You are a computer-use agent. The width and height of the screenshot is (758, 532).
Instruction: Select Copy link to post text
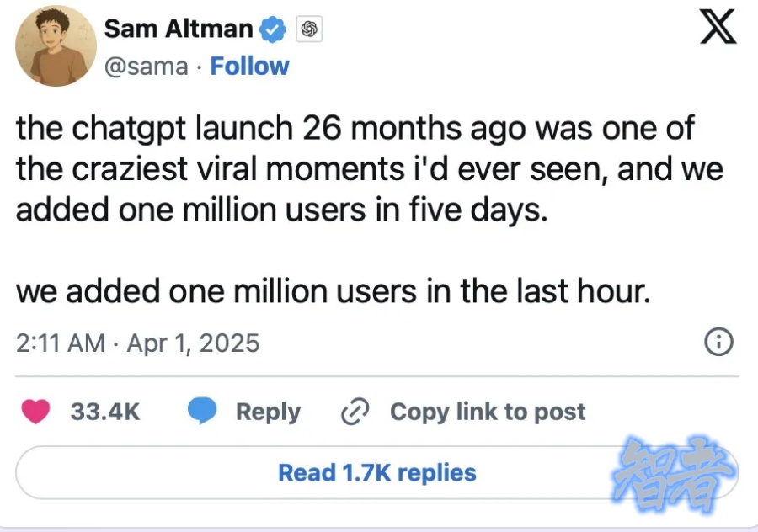pyautogui.click(x=488, y=412)
